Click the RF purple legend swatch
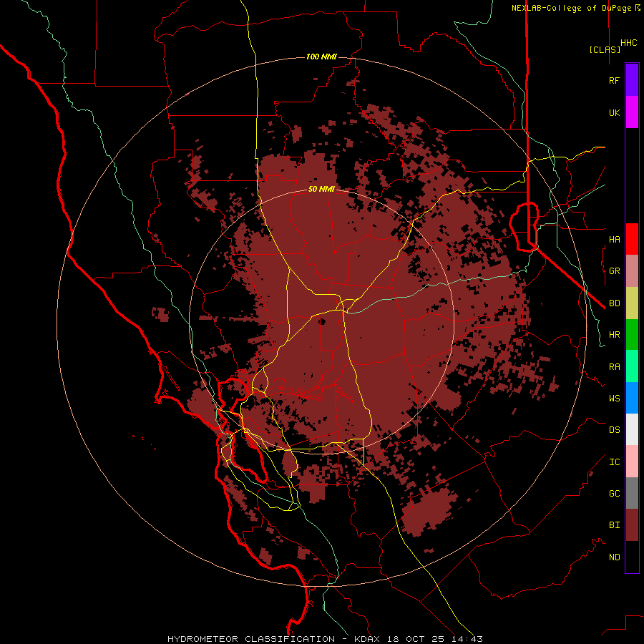 [632, 80]
